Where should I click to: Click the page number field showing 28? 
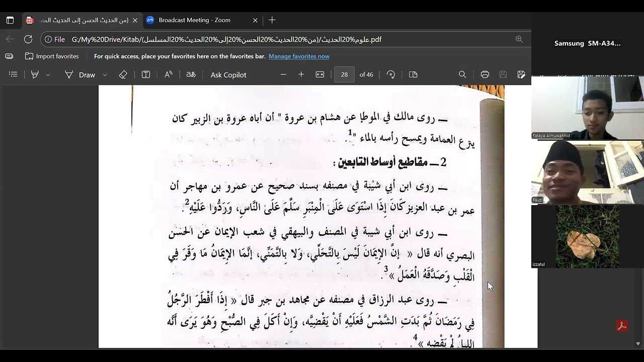344,74
